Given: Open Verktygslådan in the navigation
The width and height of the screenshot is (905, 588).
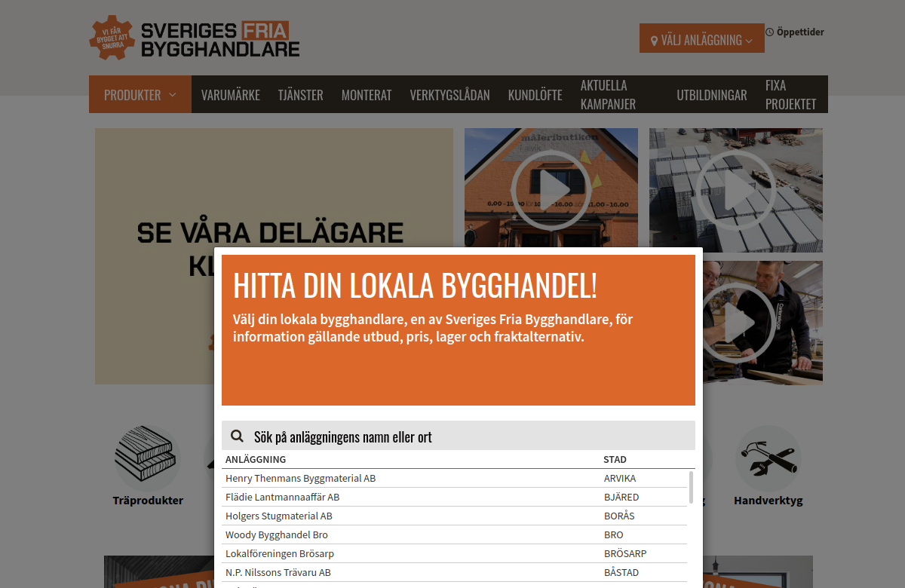Looking at the screenshot, I should [x=450, y=95].
